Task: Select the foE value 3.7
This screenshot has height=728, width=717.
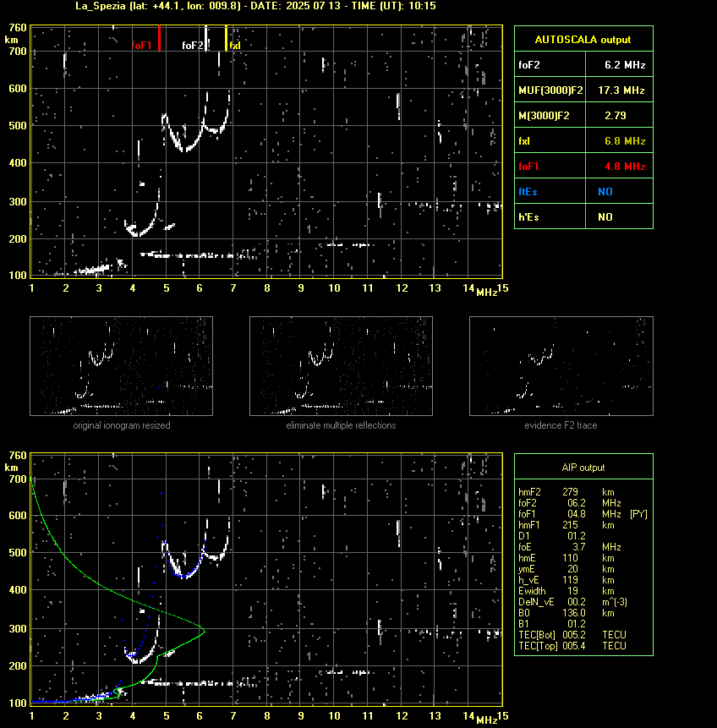Action: pyautogui.click(x=578, y=547)
